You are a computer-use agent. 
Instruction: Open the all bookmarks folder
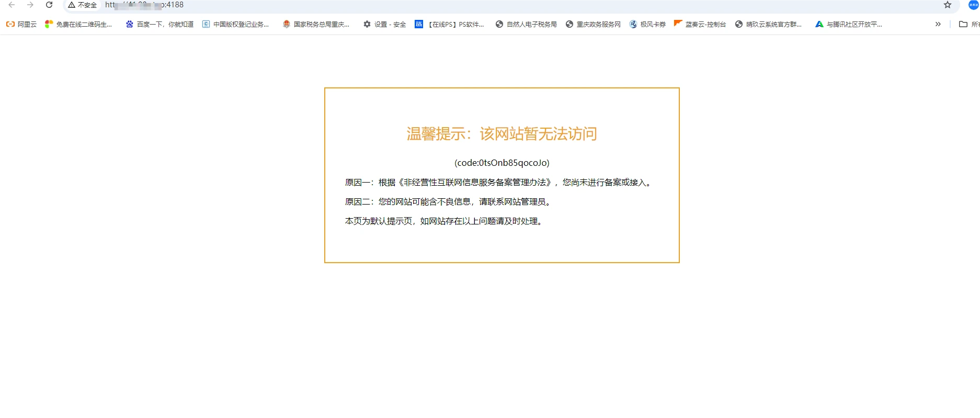click(x=968, y=24)
